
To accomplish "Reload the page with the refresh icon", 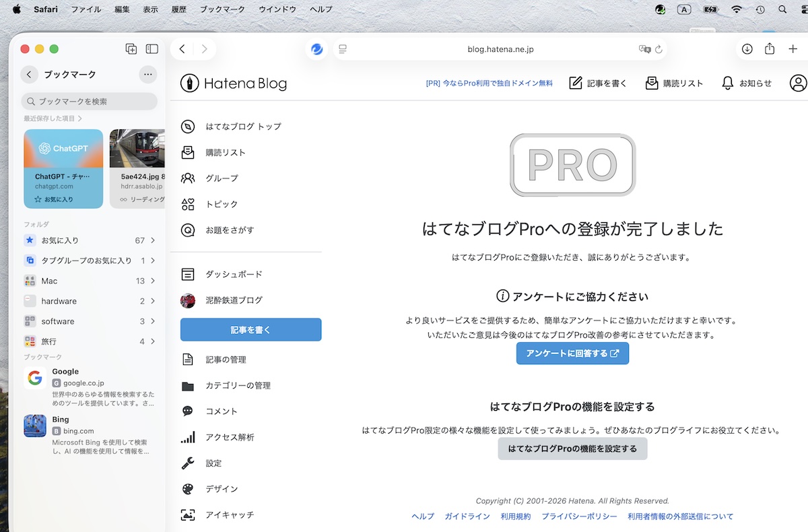I will tap(659, 49).
